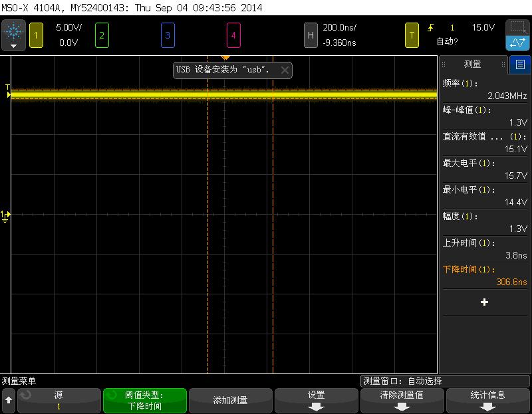Click the 306.6ns fall time reading
Screen dimensions: 532x414
[511, 282]
